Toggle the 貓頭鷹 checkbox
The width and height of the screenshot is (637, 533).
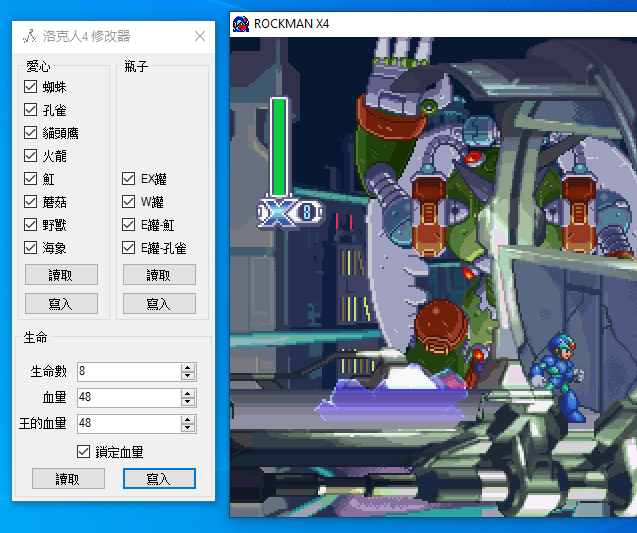[x=30, y=132]
